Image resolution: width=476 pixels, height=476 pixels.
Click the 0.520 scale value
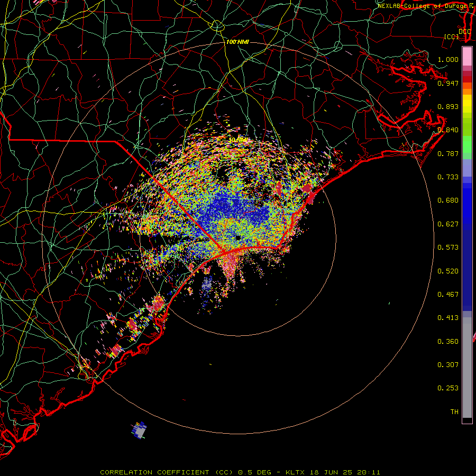pyautogui.click(x=448, y=271)
